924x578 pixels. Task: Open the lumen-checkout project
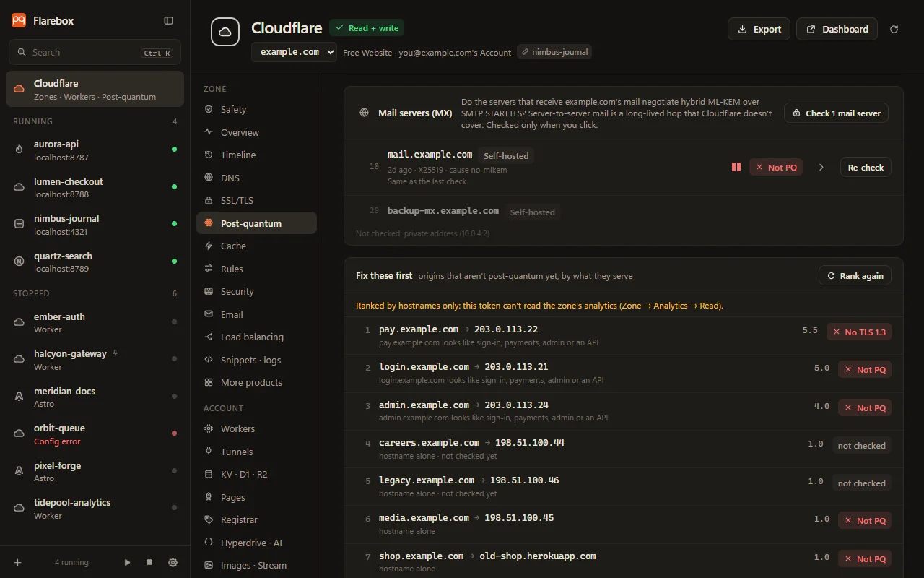95,187
